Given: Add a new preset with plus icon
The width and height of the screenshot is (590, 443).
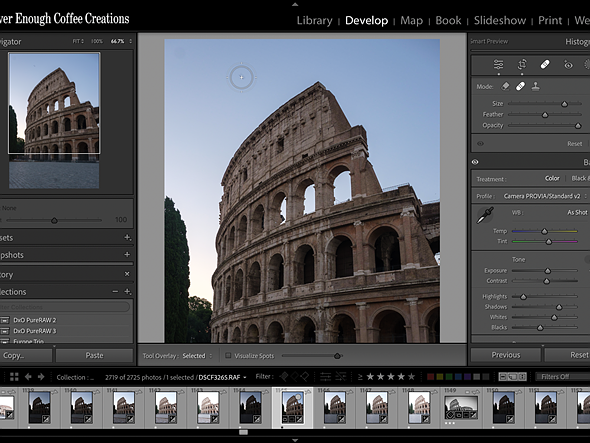Looking at the screenshot, I should [x=127, y=237].
